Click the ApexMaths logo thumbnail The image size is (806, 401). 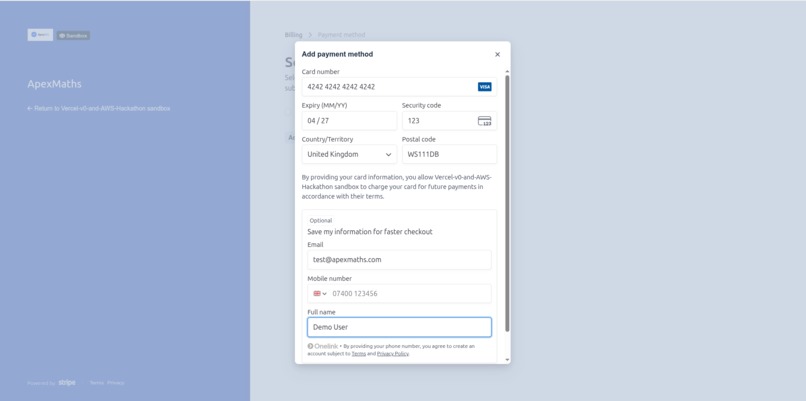(x=40, y=35)
